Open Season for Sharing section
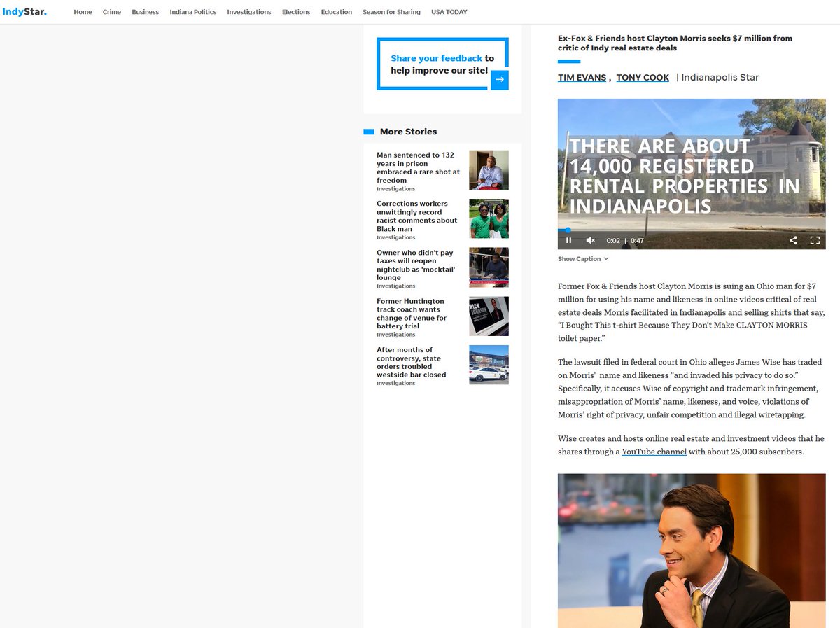Screen dimensions: 840x628 click(x=392, y=12)
